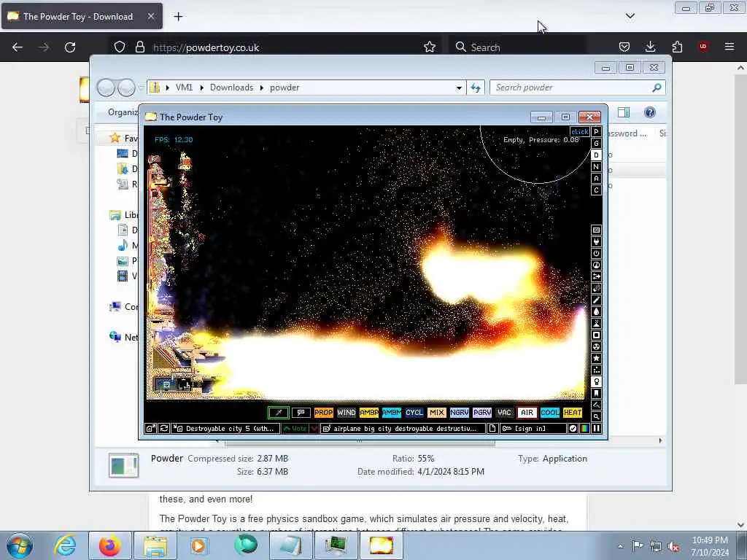Select the WIND tool
747x560 pixels.
(x=347, y=413)
